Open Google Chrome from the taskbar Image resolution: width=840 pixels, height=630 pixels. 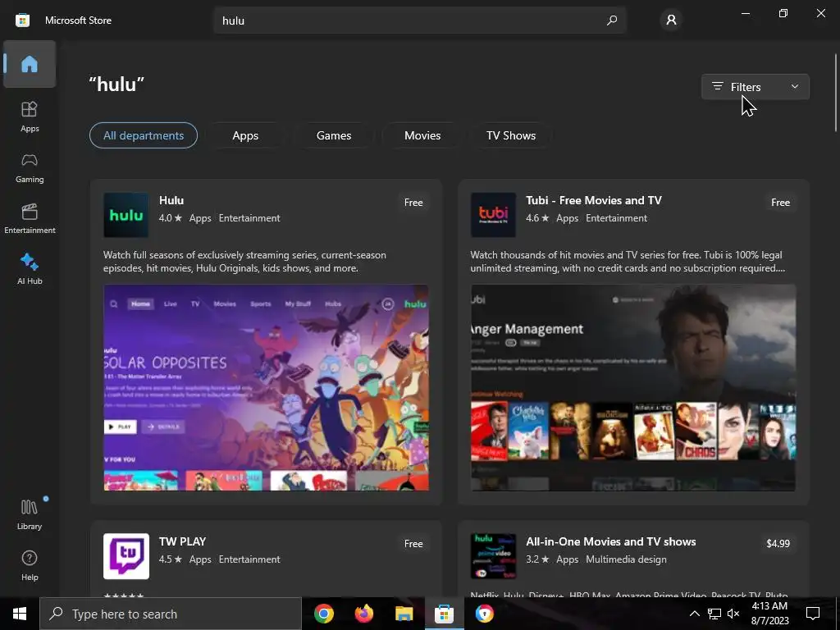coord(323,614)
